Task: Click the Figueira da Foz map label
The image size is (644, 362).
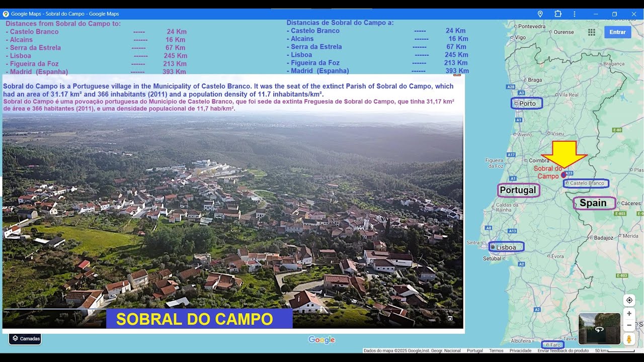Action: 494,163
